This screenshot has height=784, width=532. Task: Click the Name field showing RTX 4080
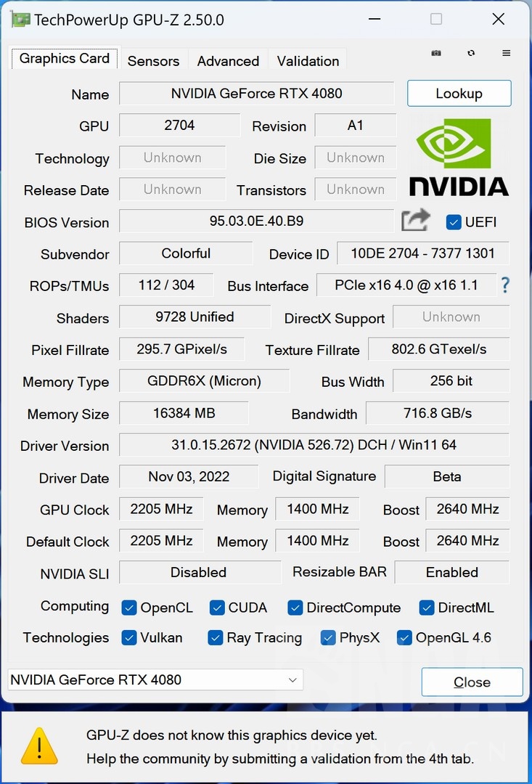click(x=256, y=93)
